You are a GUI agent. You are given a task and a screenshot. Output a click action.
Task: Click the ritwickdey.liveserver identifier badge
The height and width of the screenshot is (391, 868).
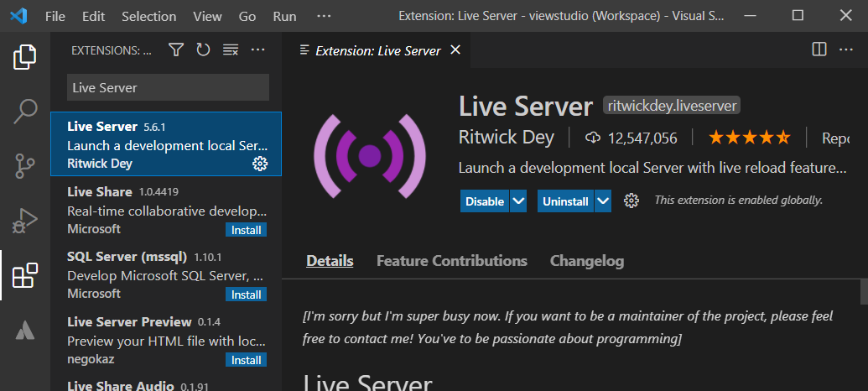coord(671,105)
